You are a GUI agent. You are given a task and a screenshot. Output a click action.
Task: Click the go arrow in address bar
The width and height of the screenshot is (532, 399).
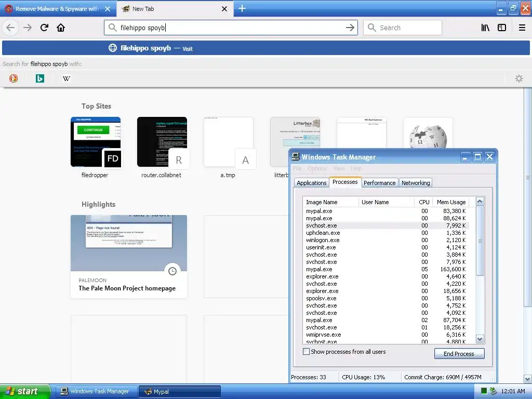pyautogui.click(x=350, y=28)
